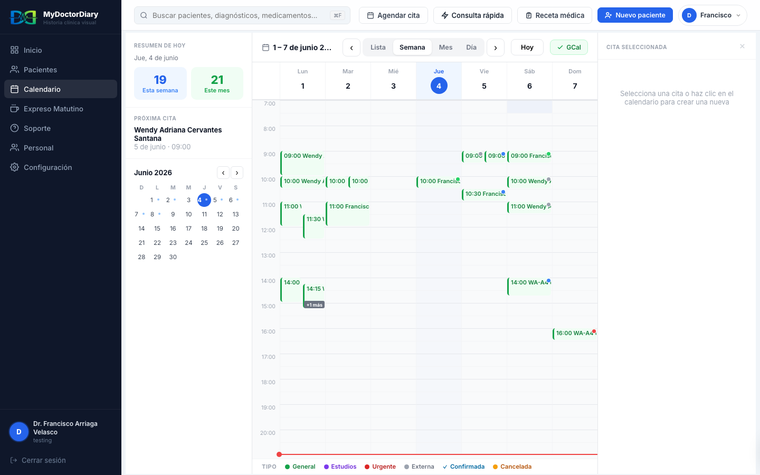
Task: Click the Urgente red legend dot
Action: click(x=367, y=467)
